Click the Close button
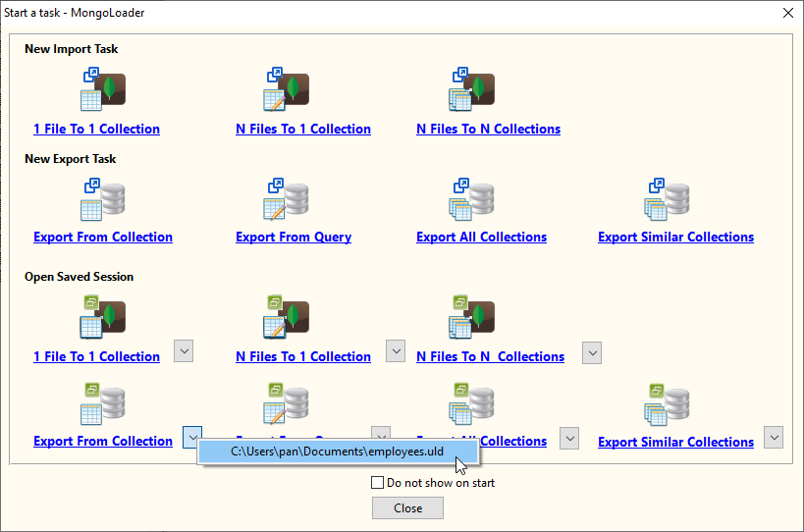804x532 pixels. click(x=407, y=508)
